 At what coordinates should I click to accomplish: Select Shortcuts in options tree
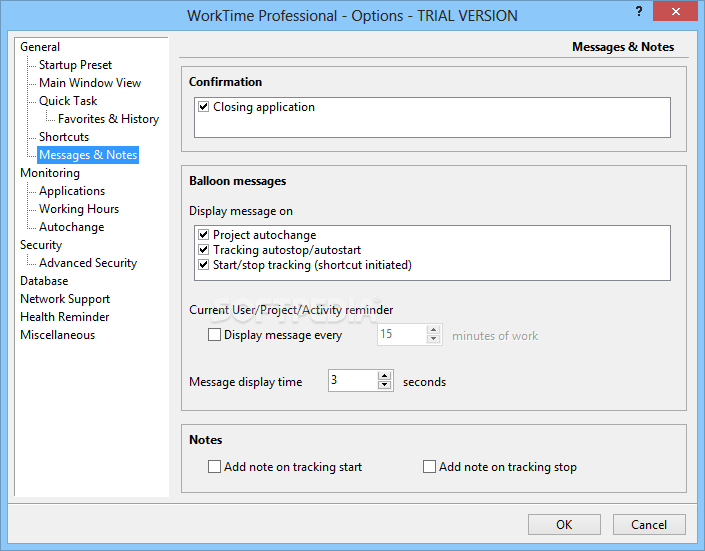coord(64,137)
